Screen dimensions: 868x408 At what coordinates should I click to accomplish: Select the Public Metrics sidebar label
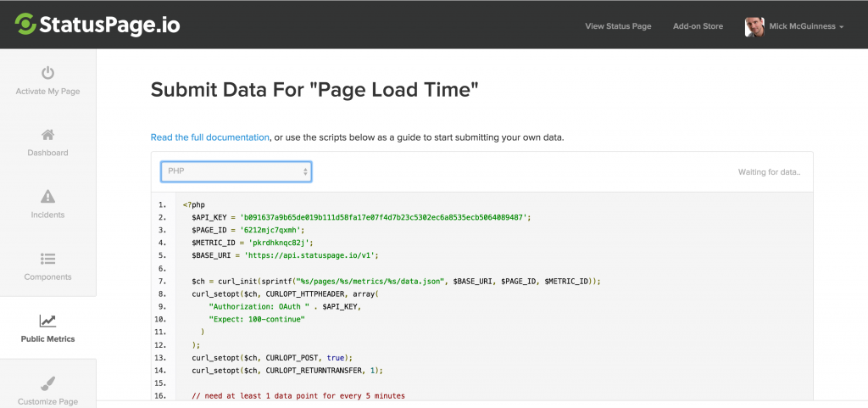pos(47,338)
